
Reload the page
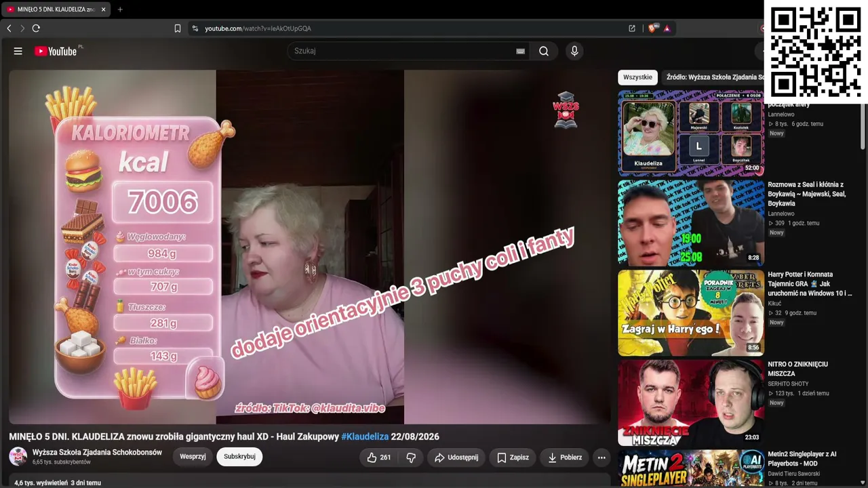pos(36,28)
